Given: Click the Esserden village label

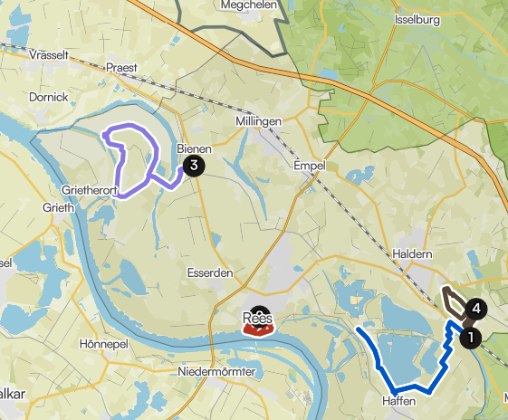Looking at the screenshot, I should click(210, 272).
